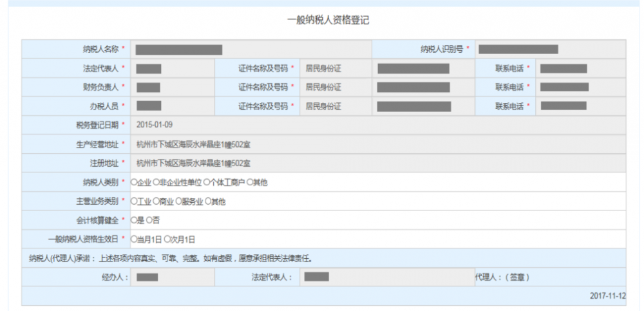Image resolution: width=644 pixels, height=311 pixels.
Task: Select 企业 as the taxpayer category
Action: pyautogui.click(x=134, y=182)
